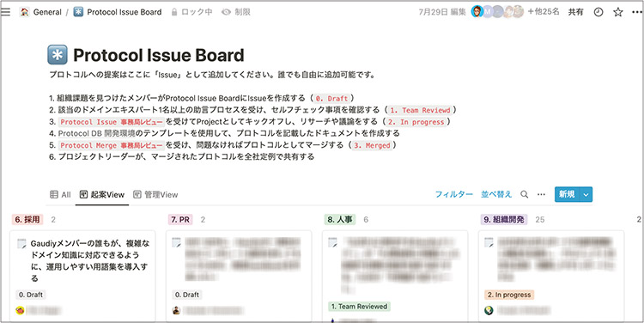Switch to the 起案View tab
644x323 pixels.
[x=102, y=195]
